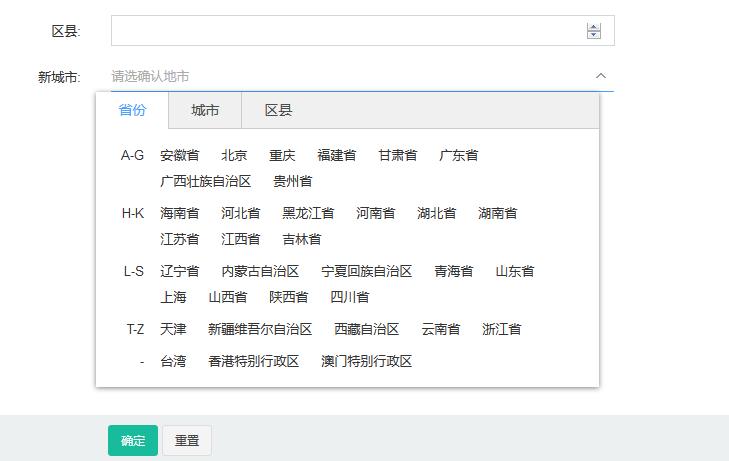Image resolution: width=729 pixels, height=461 pixels.
Task: Pick 河南省 province
Action: 376,213
